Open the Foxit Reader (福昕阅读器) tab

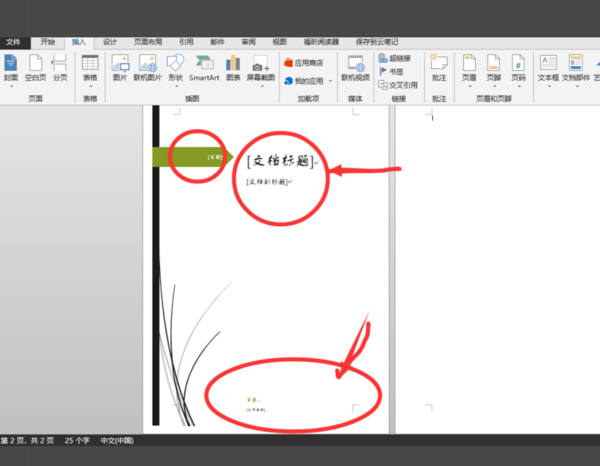[x=321, y=42]
